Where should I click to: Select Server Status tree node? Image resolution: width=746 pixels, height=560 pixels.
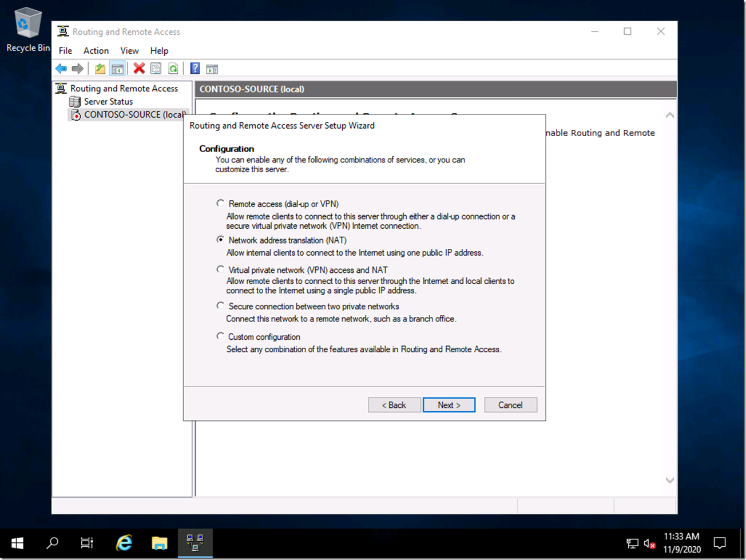108,101
